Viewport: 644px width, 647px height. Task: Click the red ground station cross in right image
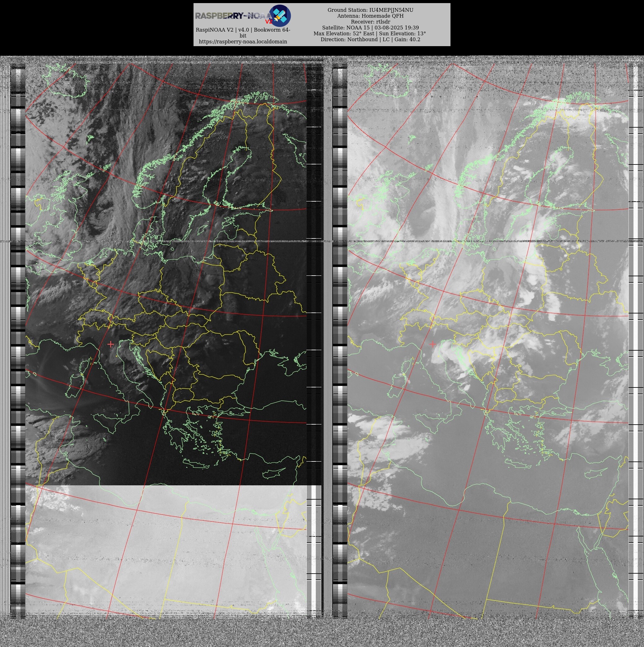pos(433,344)
